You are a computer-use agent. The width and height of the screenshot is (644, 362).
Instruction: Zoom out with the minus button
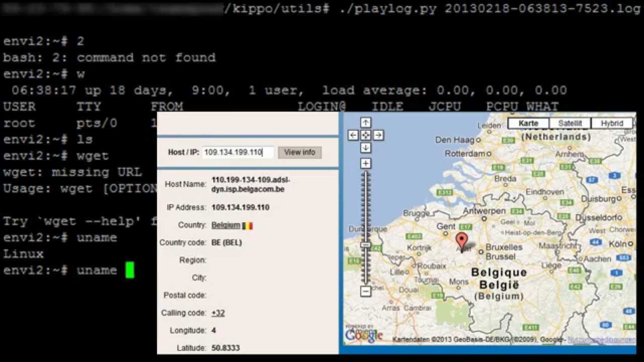click(x=366, y=291)
